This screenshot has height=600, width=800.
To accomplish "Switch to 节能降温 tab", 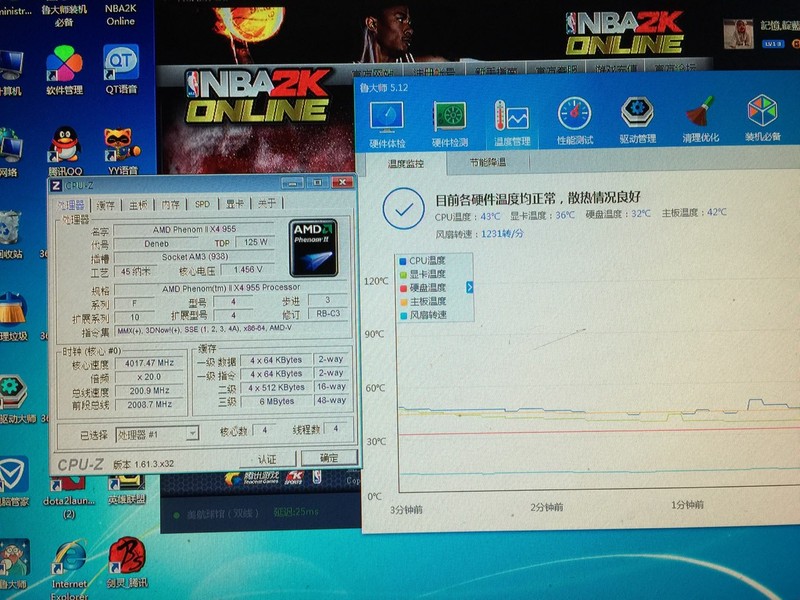I will pos(488,163).
